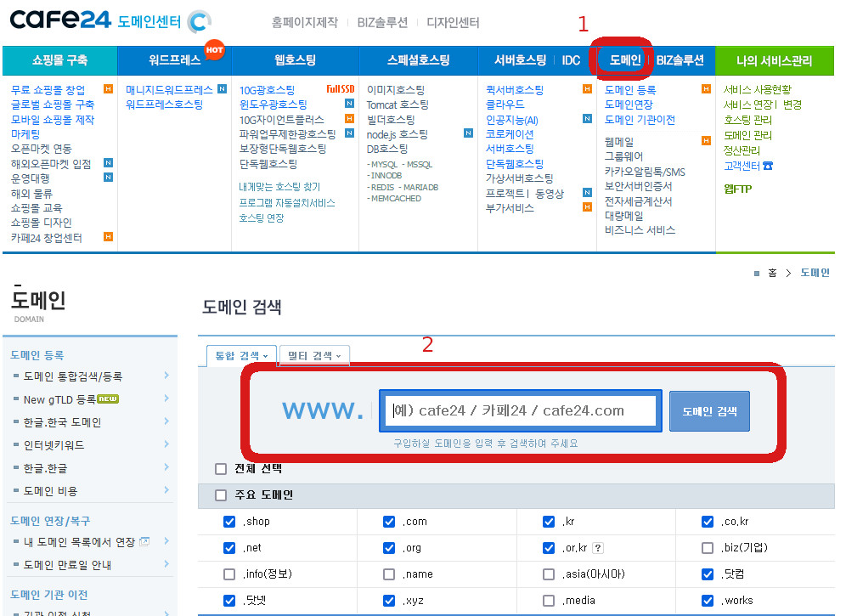Click the 도메인 검색 button
This screenshot has height=616, width=846.
(x=709, y=411)
